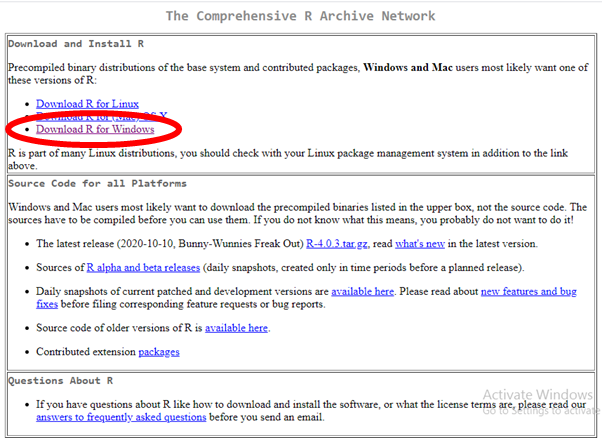Open new features and bug fixes link
The height and width of the screenshot is (438, 602).
(529, 291)
